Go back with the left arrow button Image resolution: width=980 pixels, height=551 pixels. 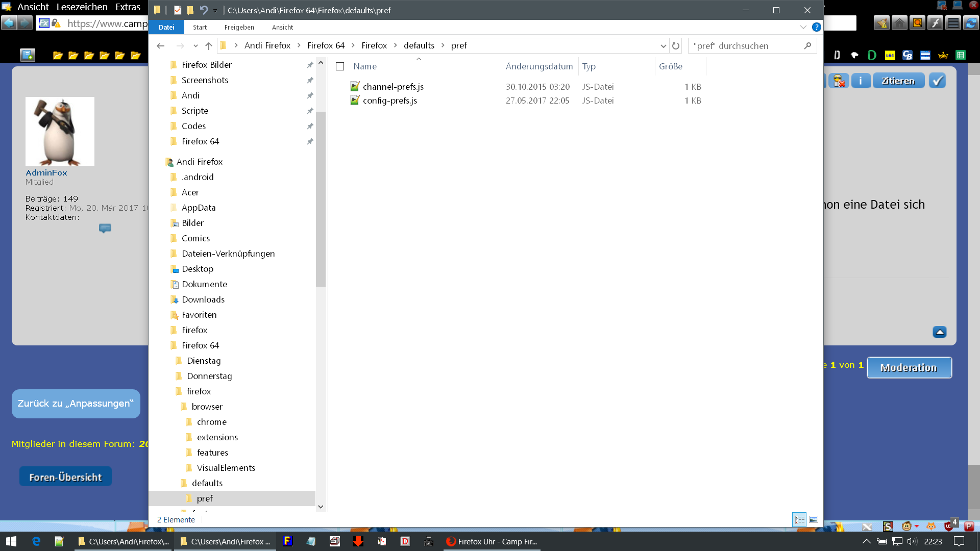click(161, 46)
